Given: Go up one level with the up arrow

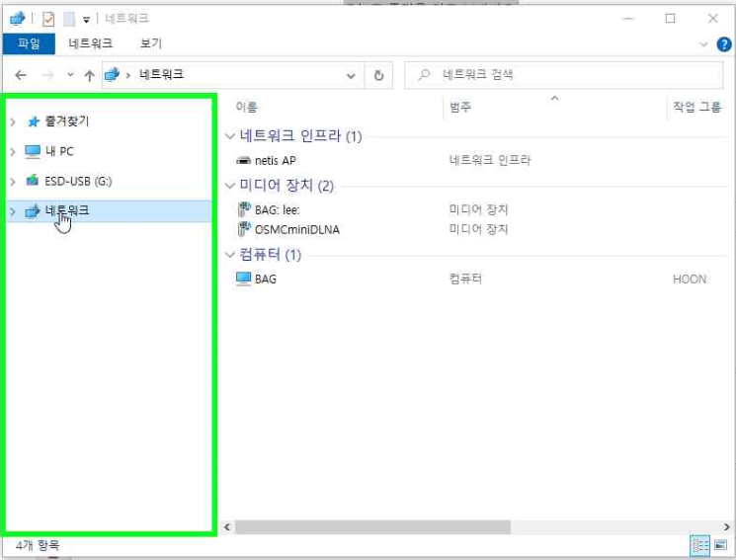Looking at the screenshot, I should 89,75.
